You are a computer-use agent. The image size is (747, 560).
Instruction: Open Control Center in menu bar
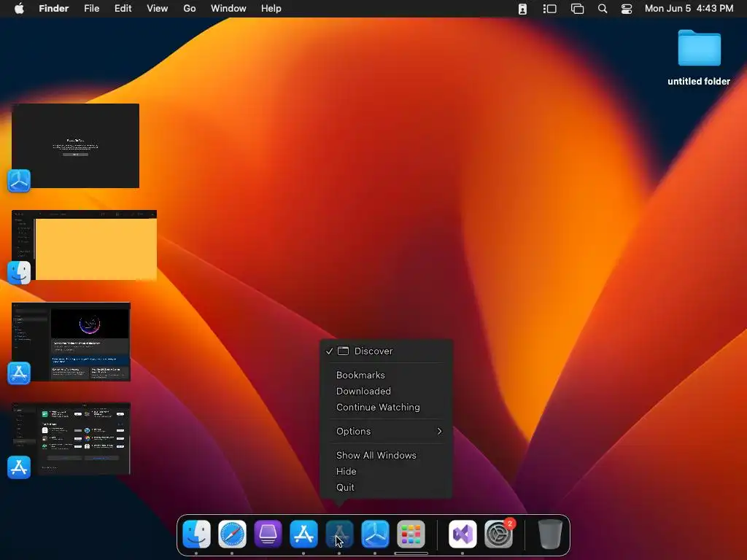pyautogui.click(x=627, y=9)
